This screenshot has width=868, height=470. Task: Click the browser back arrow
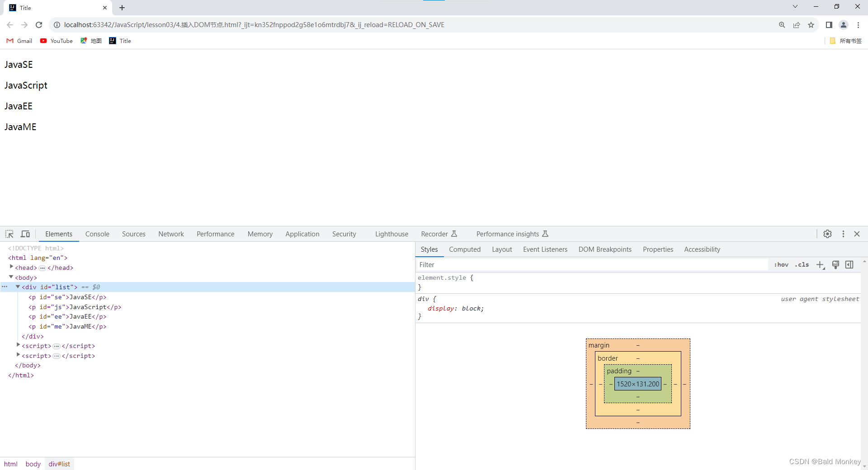coord(10,25)
